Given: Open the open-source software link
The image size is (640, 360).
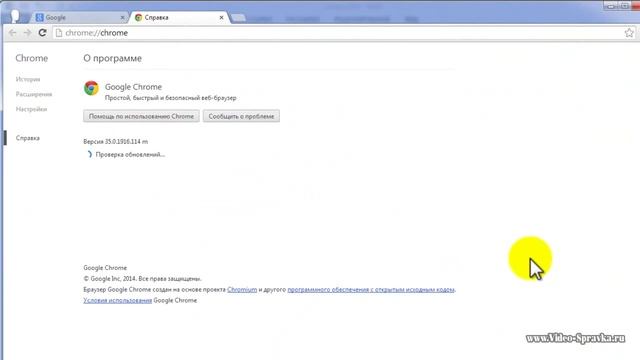Looking at the screenshot, I should (x=371, y=289).
